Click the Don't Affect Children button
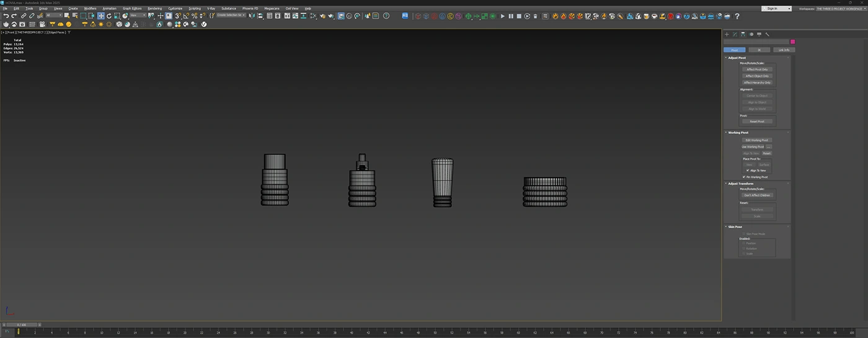Screen dimensions: 868x338 (757, 195)
